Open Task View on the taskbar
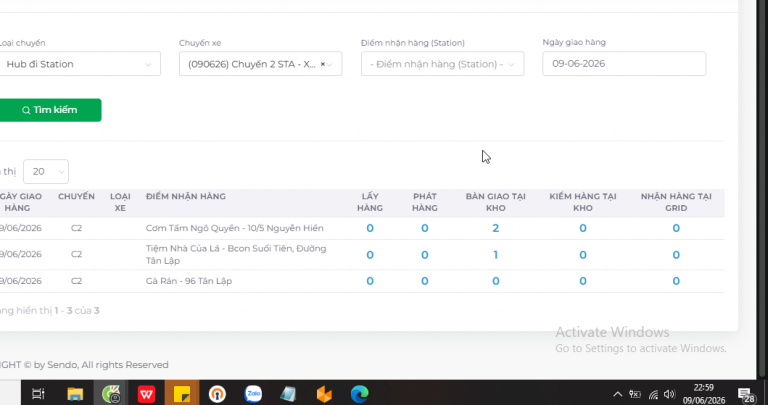 [38, 394]
